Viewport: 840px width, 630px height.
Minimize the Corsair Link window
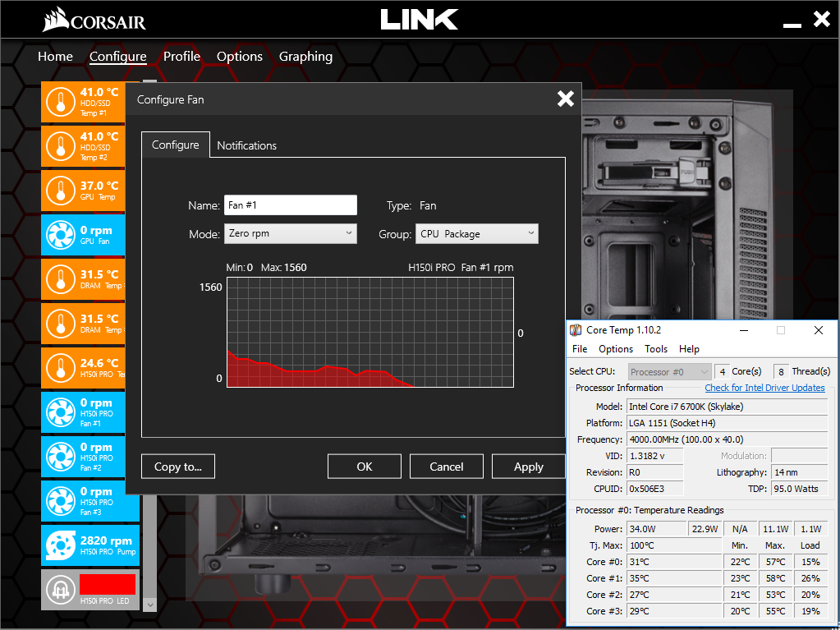pyautogui.click(x=792, y=25)
